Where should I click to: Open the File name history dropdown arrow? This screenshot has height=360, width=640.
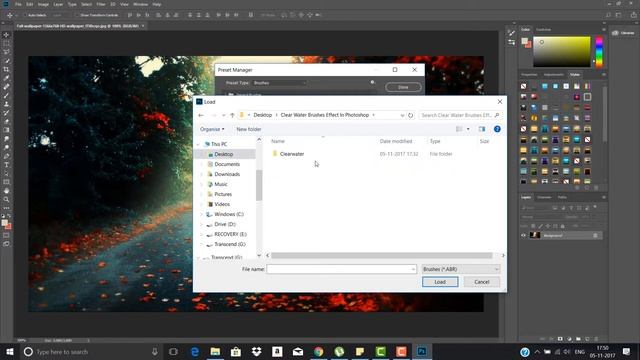(x=413, y=269)
